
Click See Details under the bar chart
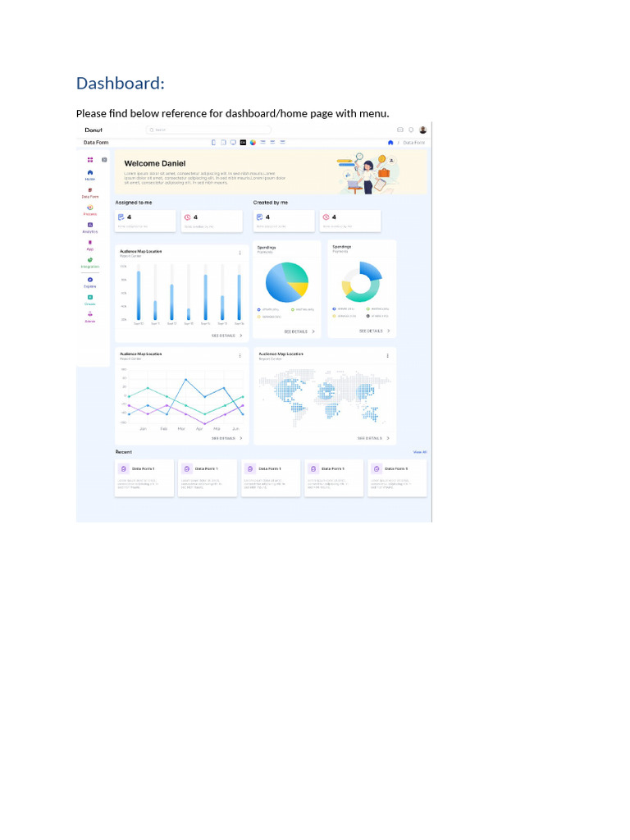click(x=226, y=336)
